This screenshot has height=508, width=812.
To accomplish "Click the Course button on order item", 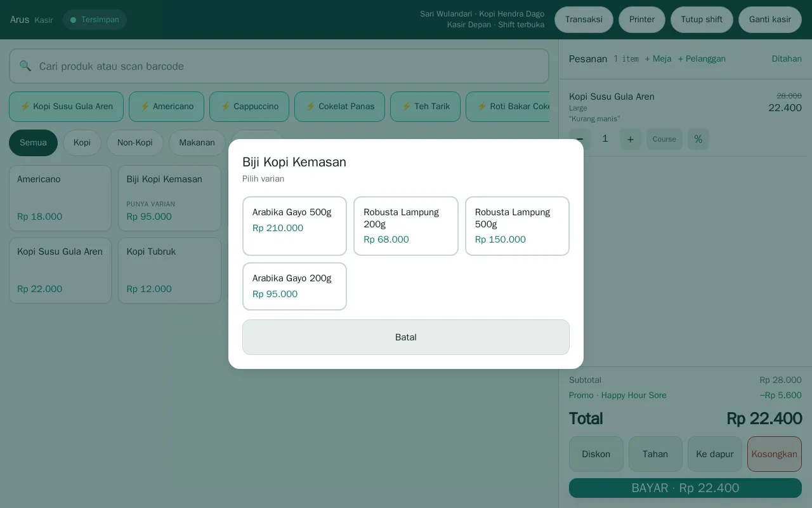I will pos(664,139).
